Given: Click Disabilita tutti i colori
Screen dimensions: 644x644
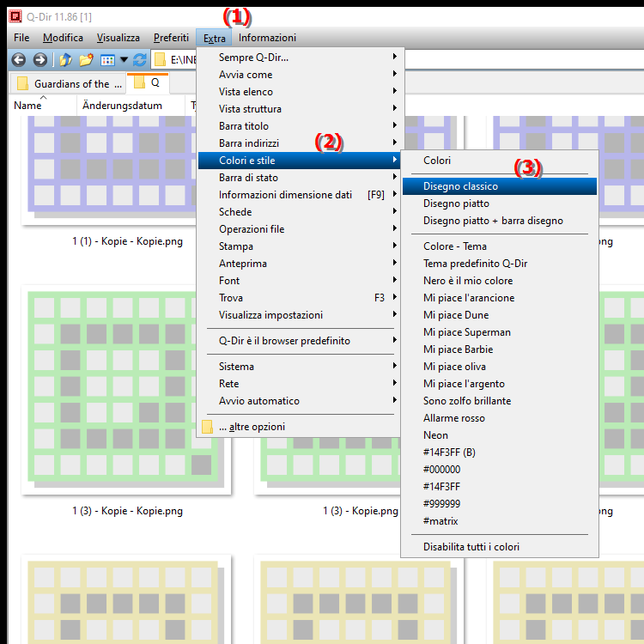Looking at the screenshot, I should (471, 547).
